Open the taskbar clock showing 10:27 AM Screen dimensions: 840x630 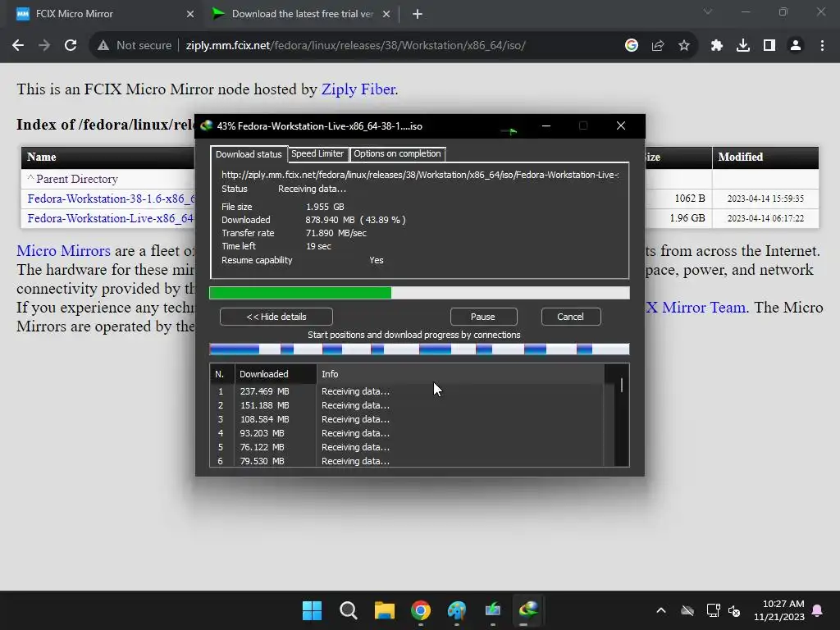click(779, 610)
